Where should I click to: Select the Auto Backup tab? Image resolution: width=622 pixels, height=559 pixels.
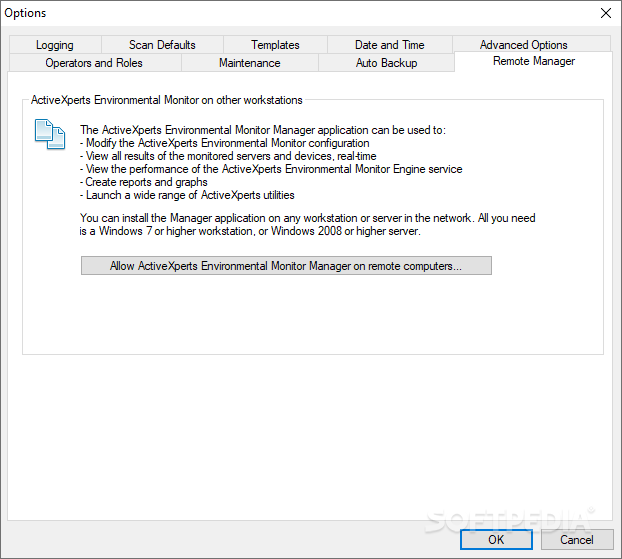click(386, 63)
